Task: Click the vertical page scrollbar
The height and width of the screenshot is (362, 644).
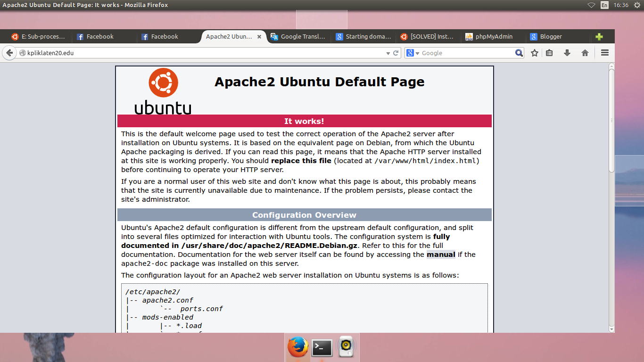Action: 611,120
